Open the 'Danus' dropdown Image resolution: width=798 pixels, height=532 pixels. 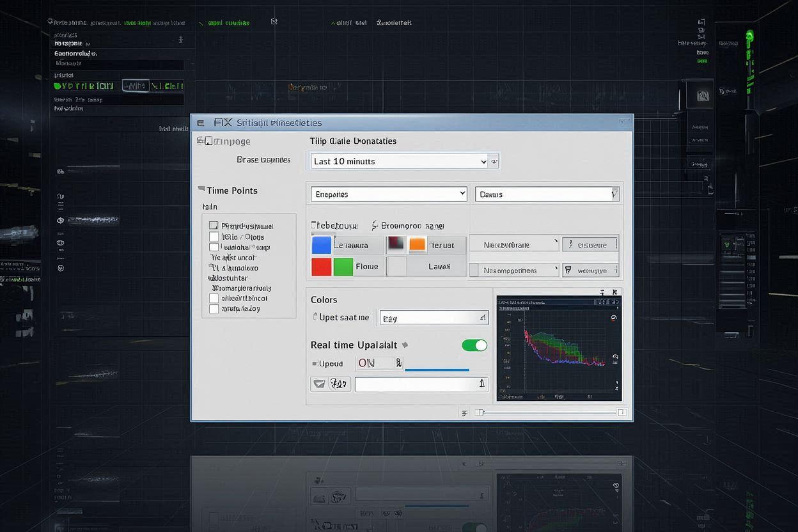[547, 194]
